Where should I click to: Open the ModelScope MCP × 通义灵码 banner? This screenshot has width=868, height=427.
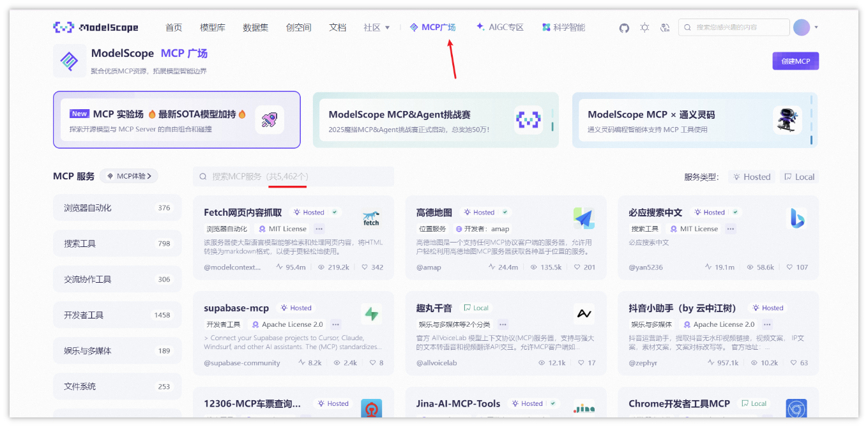(695, 120)
